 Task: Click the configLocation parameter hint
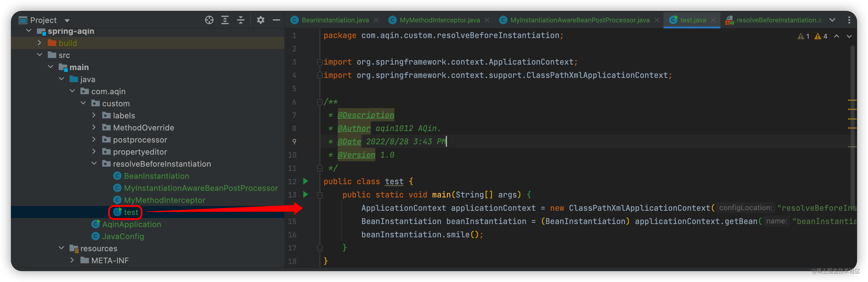tap(745, 208)
